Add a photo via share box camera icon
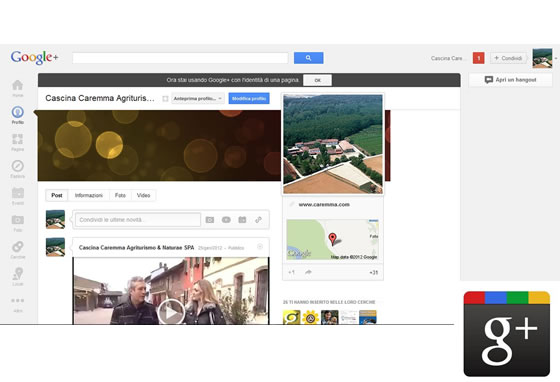Image resolution: width=560 pixels, height=382 pixels. click(210, 220)
